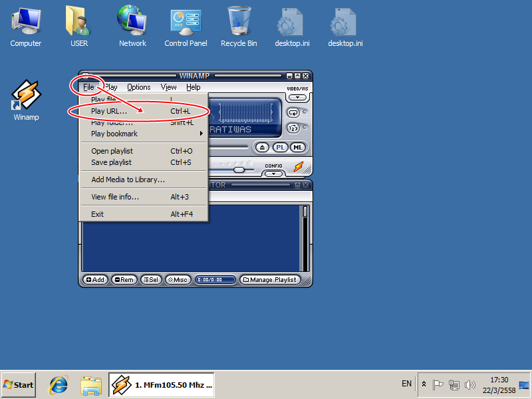
Task: Open the Recycle Bin
Action: pyautogui.click(x=239, y=27)
